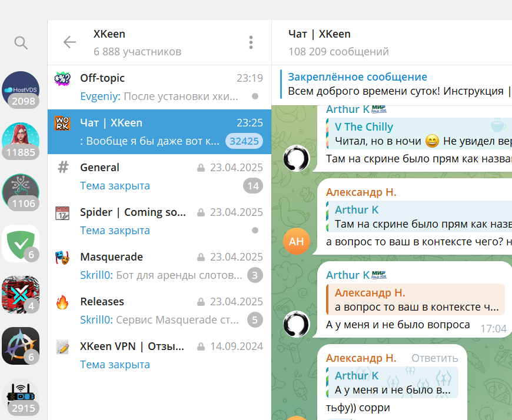Click Arthur K's avatar beside the V The Chilly reply
Viewport: 512px width, 420px height.
click(296, 158)
